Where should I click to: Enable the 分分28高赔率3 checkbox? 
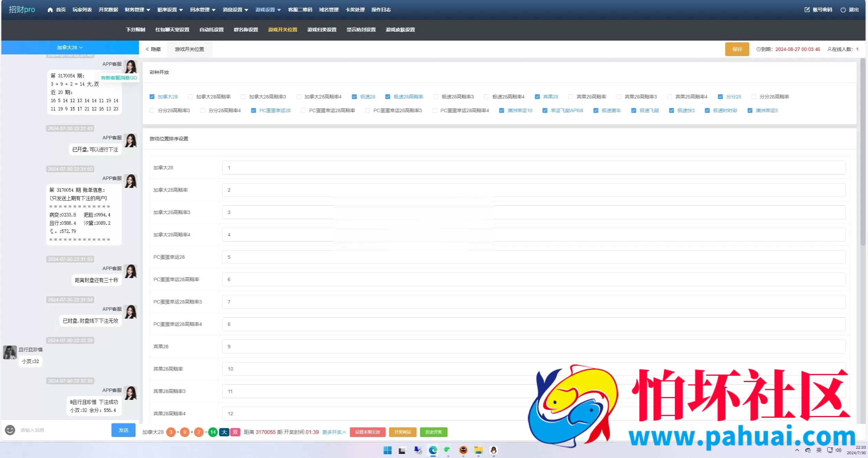coord(152,110)
